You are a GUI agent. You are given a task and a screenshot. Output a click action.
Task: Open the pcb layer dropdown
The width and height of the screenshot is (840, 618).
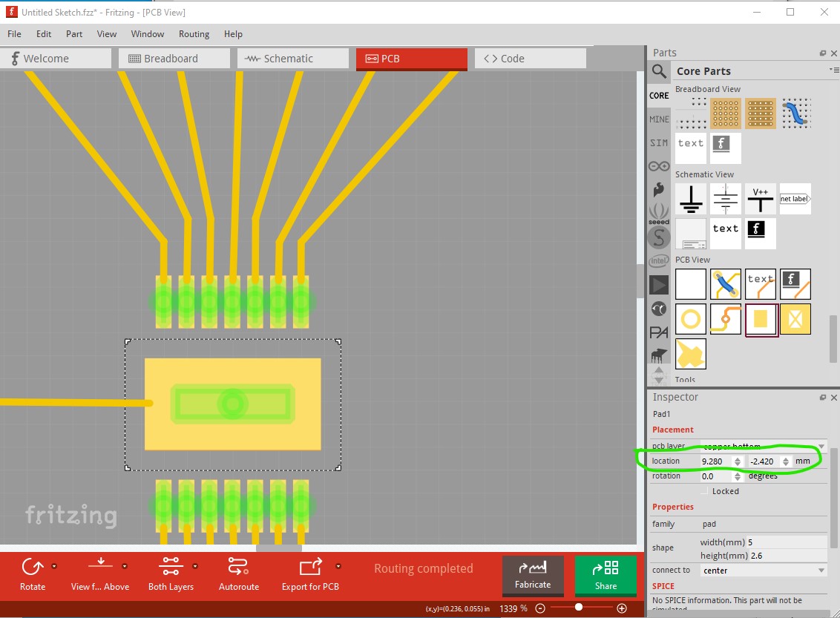pyautogui.click(x=764, y=446)
